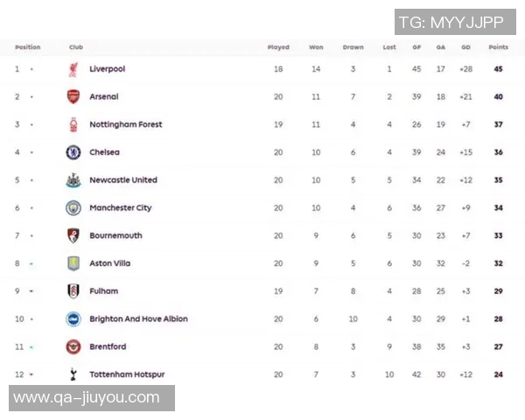Viewport: 525px width, 420px height.
Task: Sort table by Points column header
Action: (498, 47)
